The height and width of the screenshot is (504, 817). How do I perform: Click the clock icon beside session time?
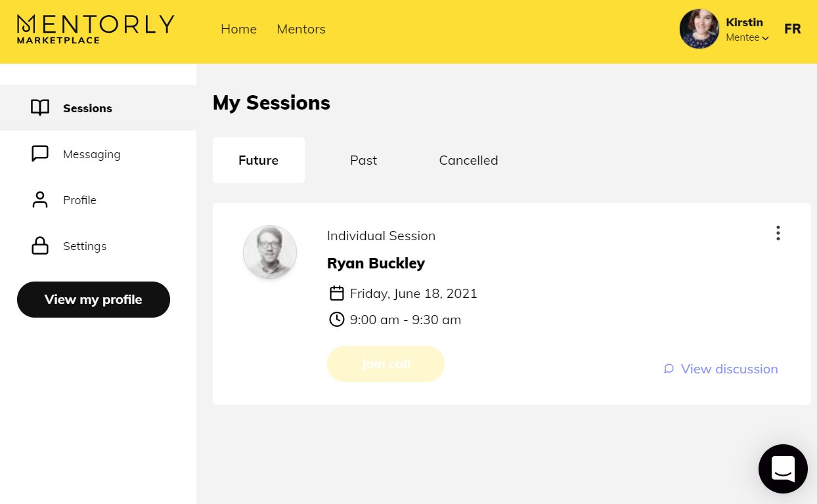click(337, 320)
